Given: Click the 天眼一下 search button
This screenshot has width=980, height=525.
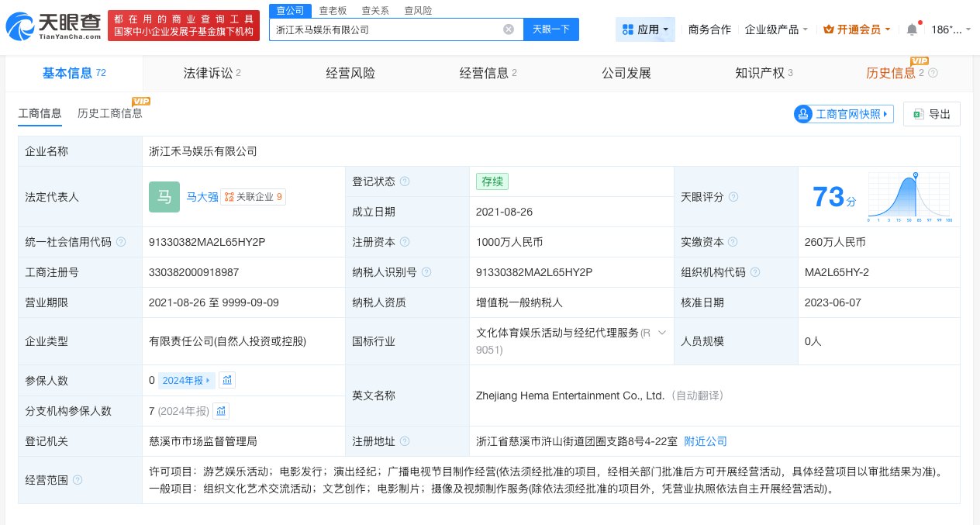Looking at the screenshot, I should point(551,29).
